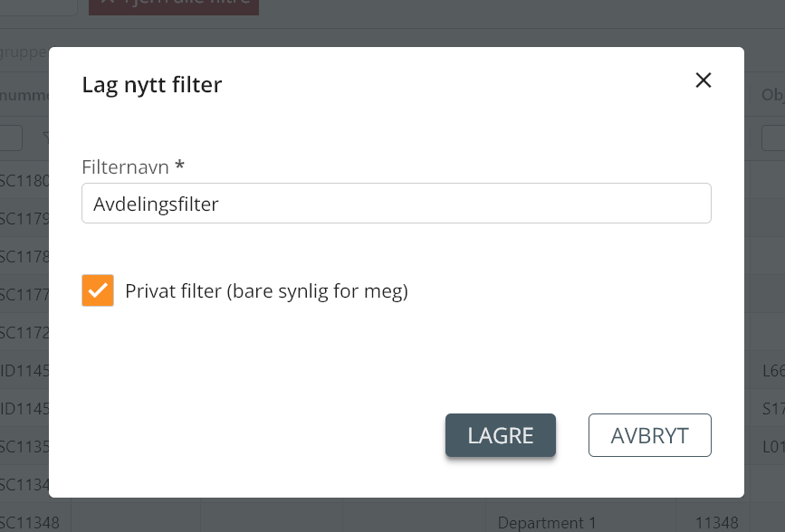
Task: Select the SC1172 row in background
Action: click(x=24, y=332)
